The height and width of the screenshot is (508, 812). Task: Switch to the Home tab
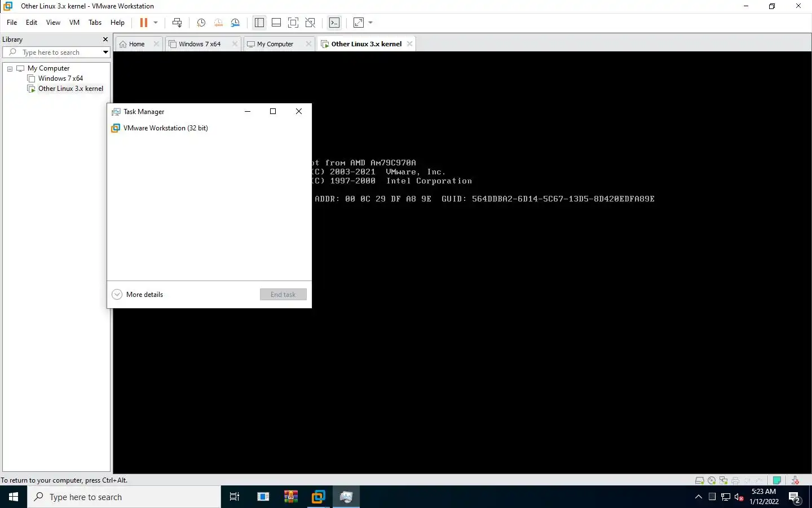[x=136, y=44]
